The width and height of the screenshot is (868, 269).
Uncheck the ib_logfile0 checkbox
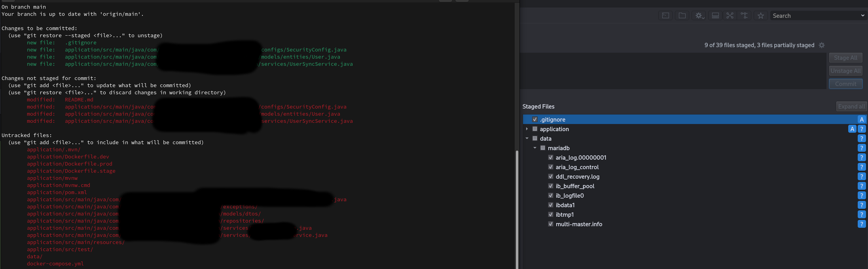[551, 195]
